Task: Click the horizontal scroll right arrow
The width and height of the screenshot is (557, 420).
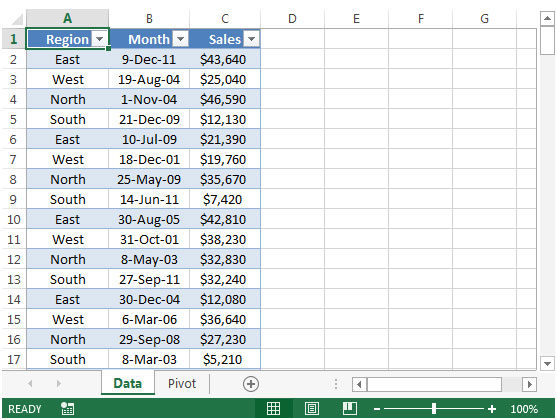Action: pos(530,384)
